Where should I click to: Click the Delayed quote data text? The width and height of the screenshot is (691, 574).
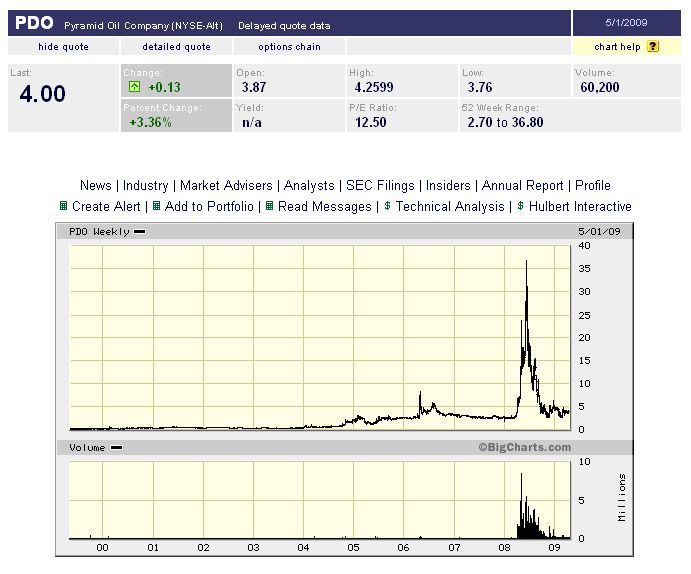[284, 26]
